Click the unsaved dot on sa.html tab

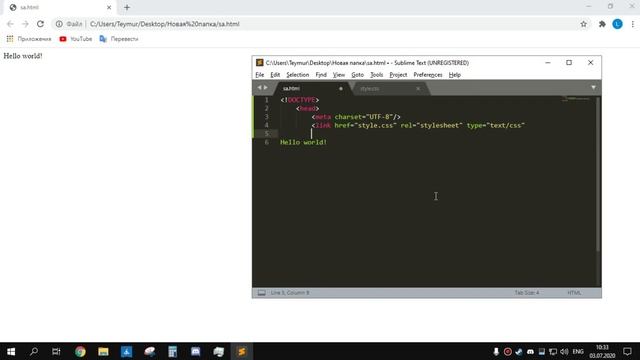(341, 89)
